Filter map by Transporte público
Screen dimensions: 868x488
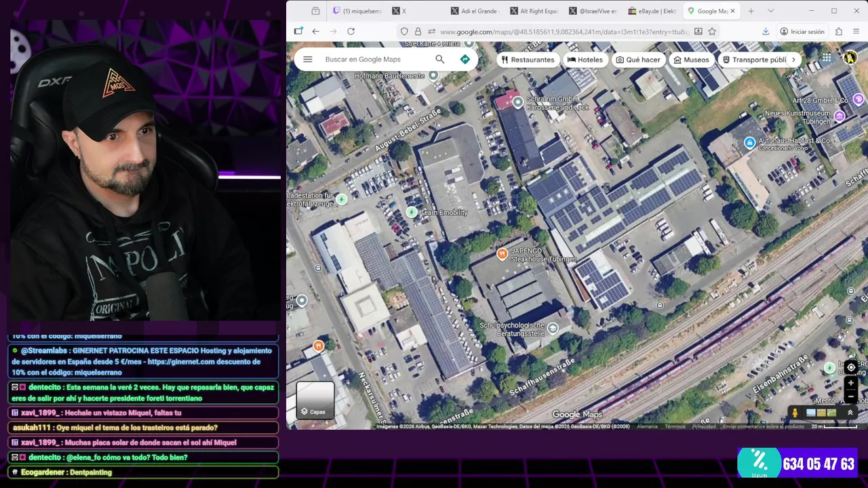753,60
